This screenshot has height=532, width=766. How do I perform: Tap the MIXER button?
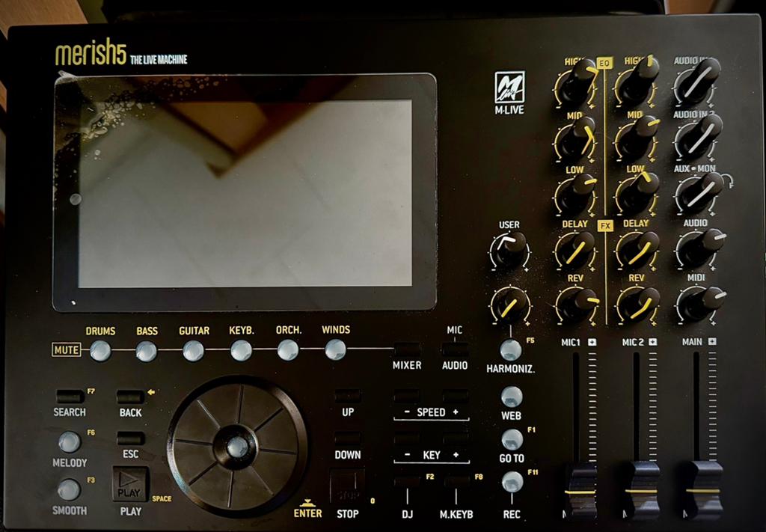(408, 349)
